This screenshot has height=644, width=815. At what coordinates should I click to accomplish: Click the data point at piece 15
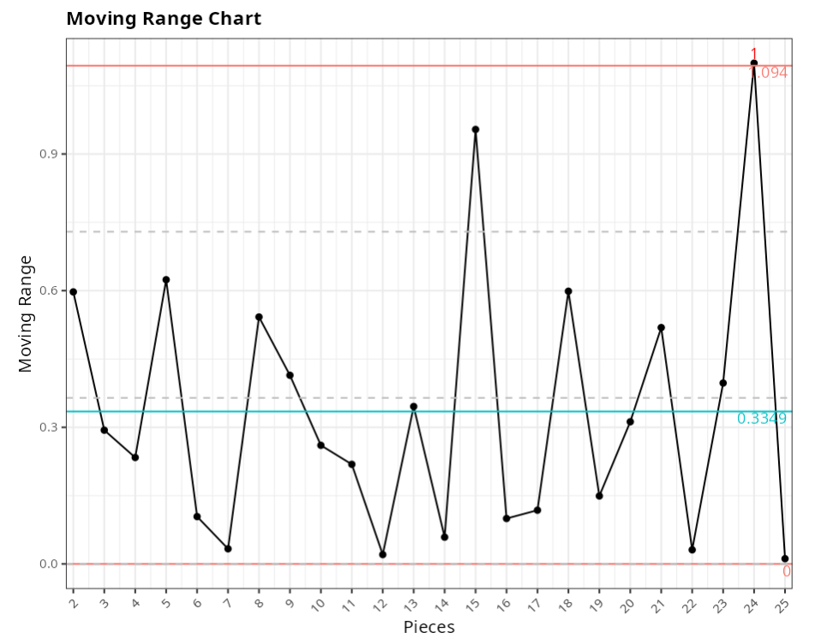point(476,129)
